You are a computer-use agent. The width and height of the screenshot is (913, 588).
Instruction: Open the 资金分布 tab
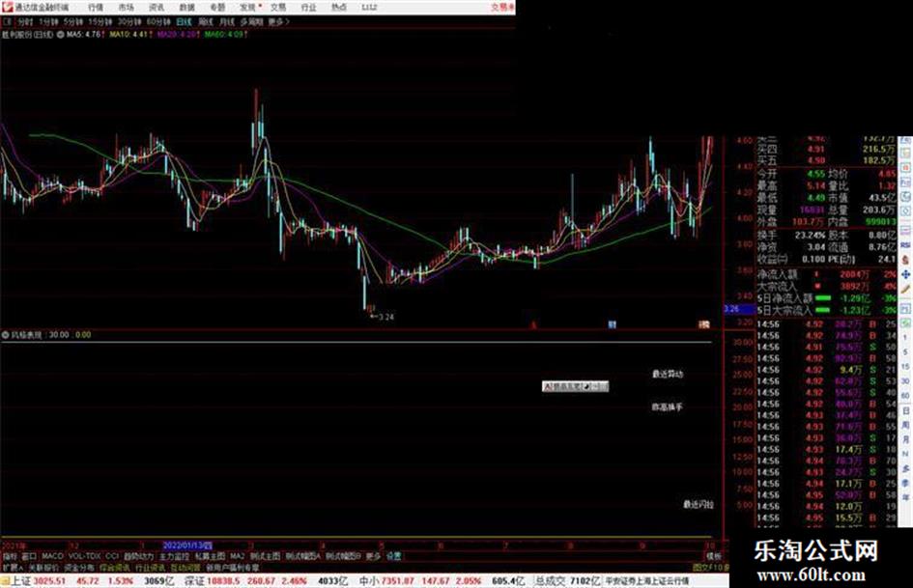[x=79, y=567]
